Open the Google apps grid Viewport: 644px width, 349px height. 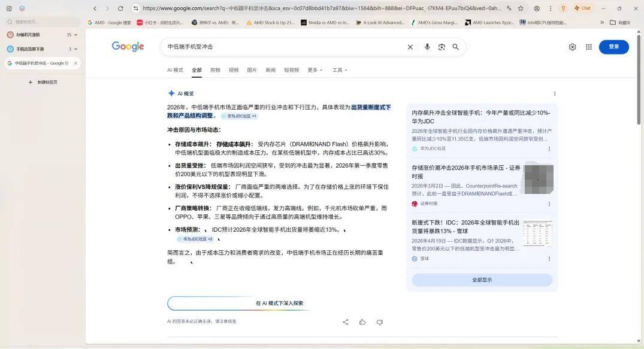(x=588, y=47)
